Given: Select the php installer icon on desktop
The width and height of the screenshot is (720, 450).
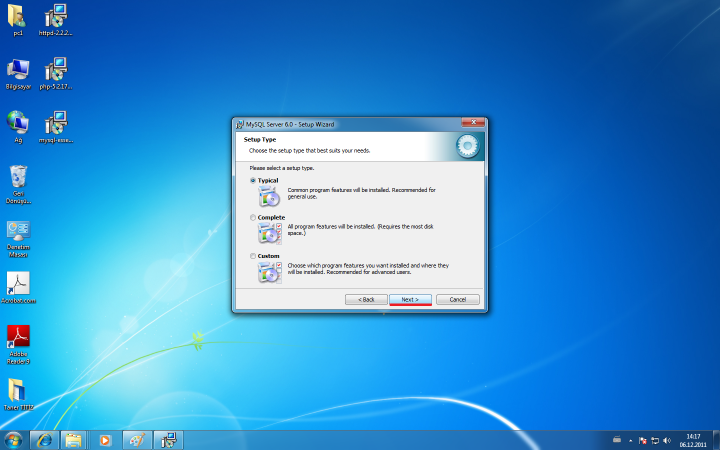Looking at the screenshot, I should (56, 70).
